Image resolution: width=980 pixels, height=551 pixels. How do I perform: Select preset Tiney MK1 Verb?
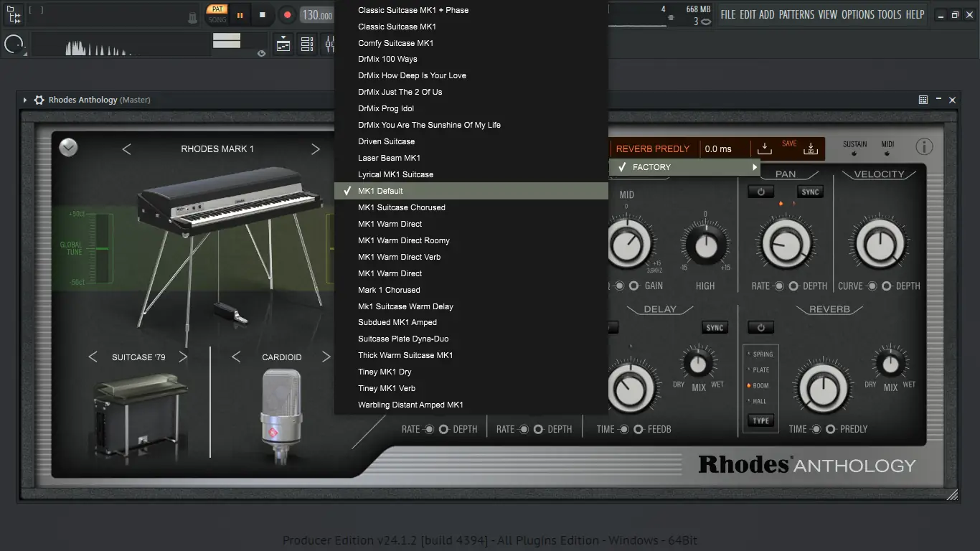(471, 388)
